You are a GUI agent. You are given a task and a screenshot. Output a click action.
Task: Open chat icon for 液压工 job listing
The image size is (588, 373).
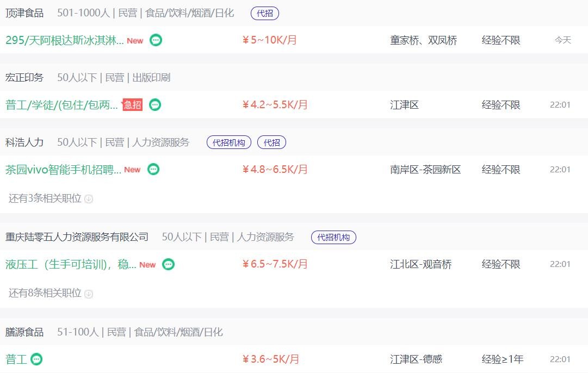point(169,264)
